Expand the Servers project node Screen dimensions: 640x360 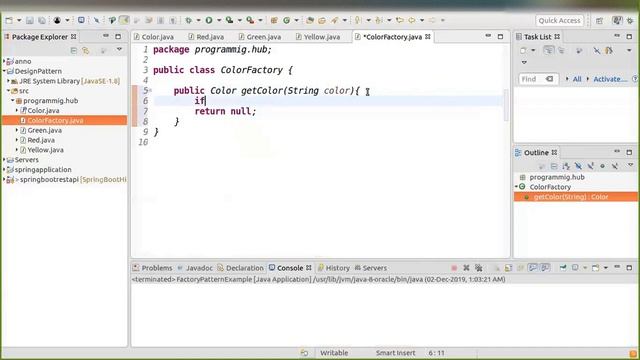pyautogui.click(x=4, y=160)
